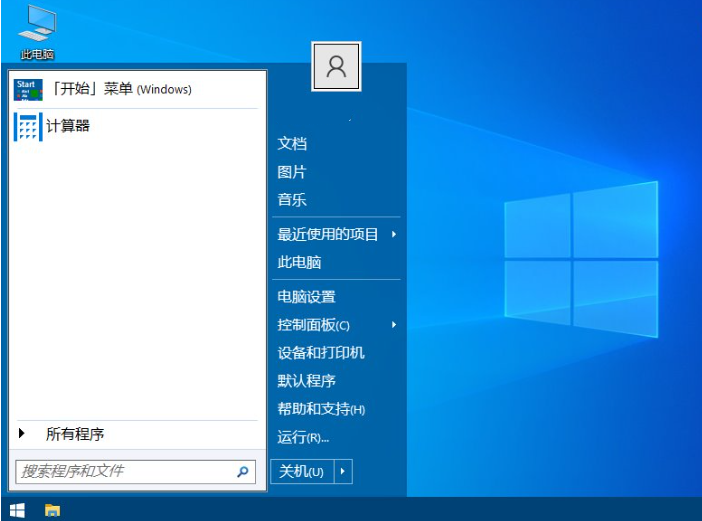Open 设备和打印机
The height and width of the screenshot is (521, 702).
321,353
